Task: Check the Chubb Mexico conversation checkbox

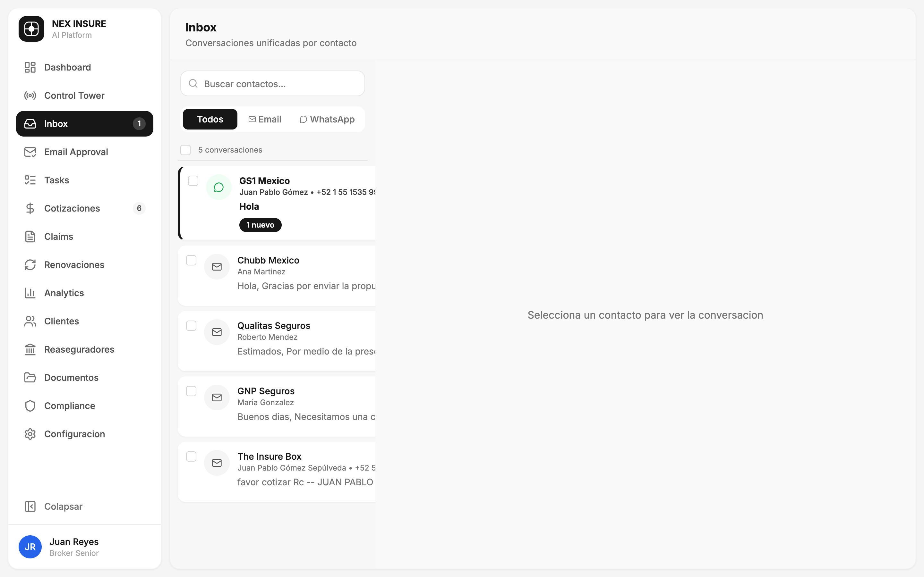Action: 191,260
